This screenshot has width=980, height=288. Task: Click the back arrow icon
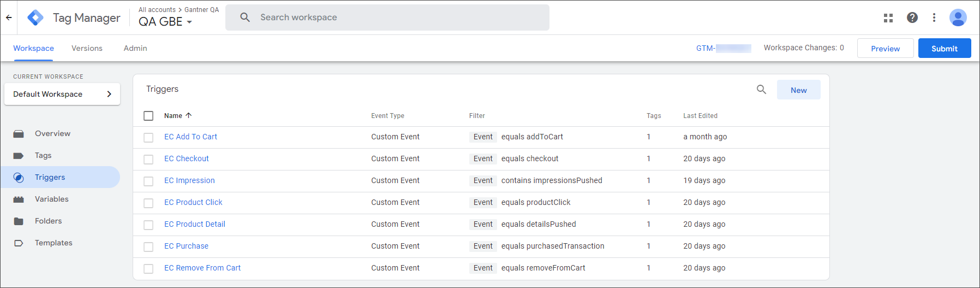(x=9, y=17)
